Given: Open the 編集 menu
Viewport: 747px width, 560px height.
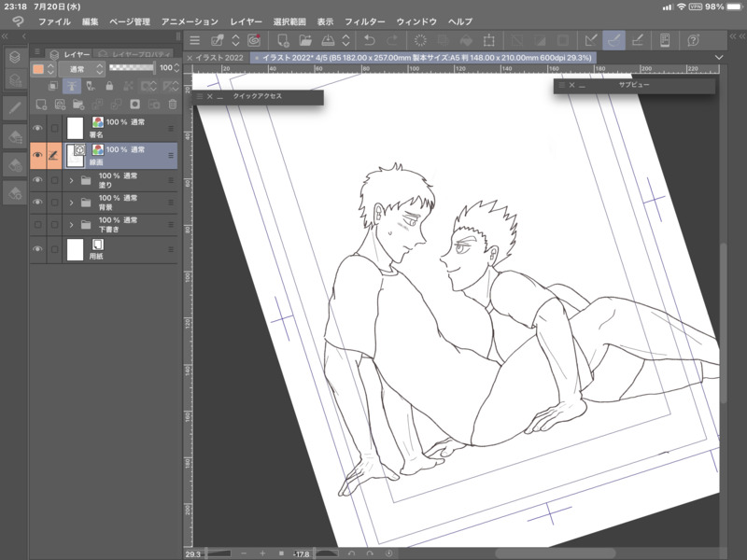Looking at the screenshot, I should coord(90,21).
